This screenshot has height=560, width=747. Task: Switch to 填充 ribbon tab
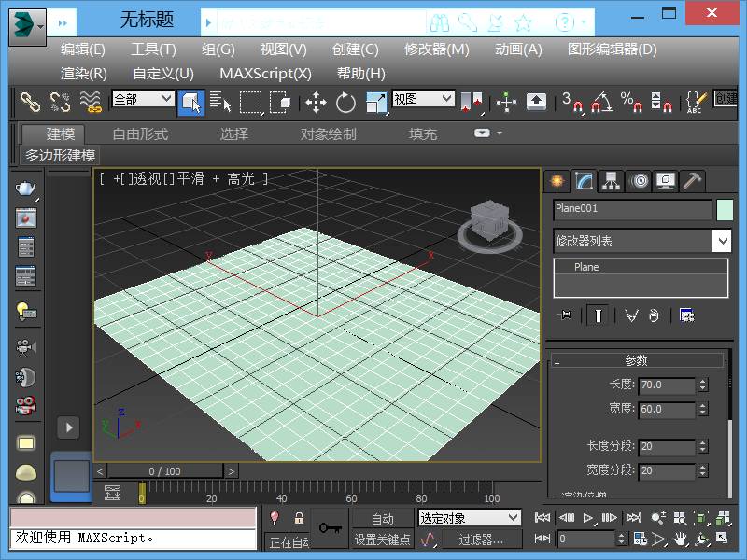click(x=423, y=133)
